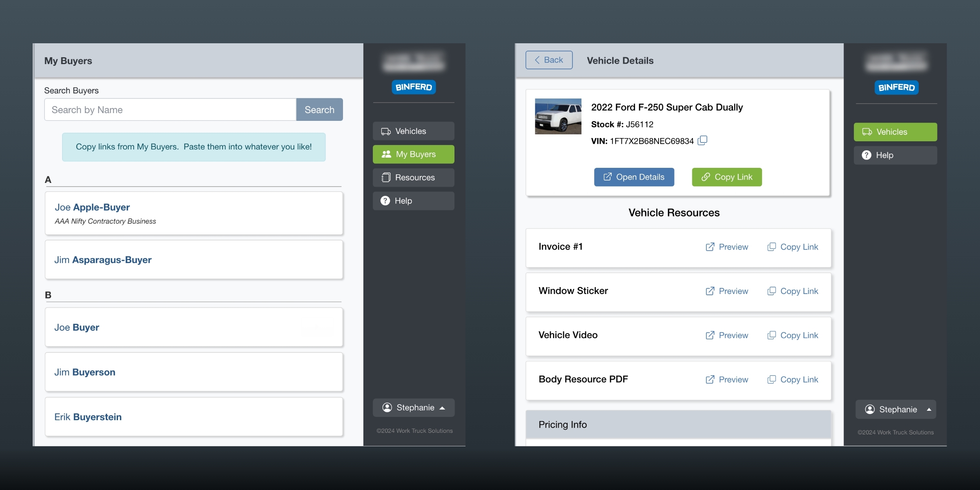Switch to the My Buyers section
Image resolution: width=980 pixels, height=490 pixels.
[413, 154]
